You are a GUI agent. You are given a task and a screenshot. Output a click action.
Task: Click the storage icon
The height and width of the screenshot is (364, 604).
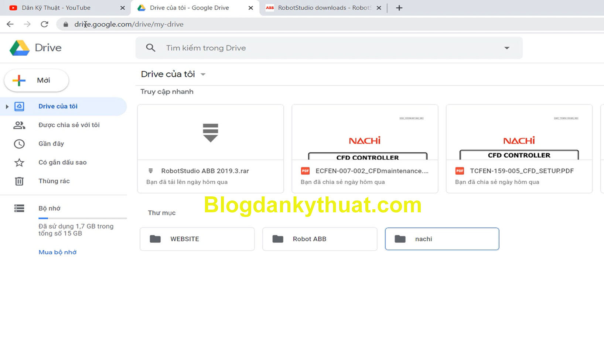click(19, 208)
